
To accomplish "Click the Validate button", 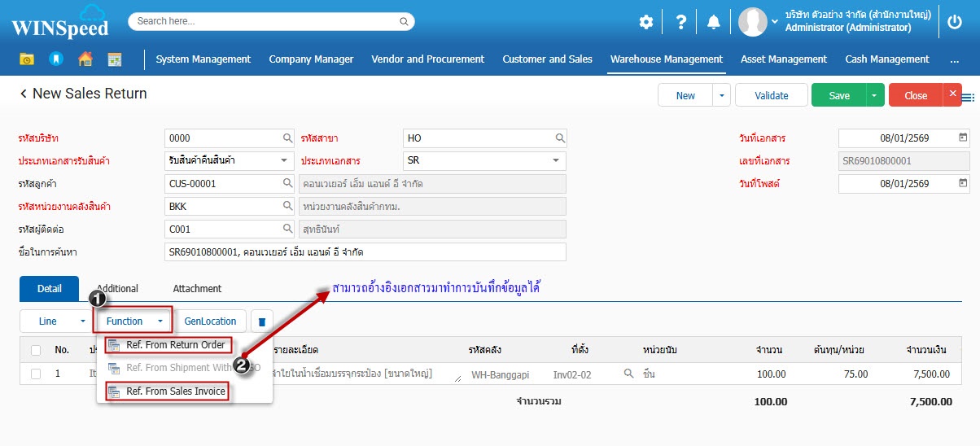I will (771, 95).
